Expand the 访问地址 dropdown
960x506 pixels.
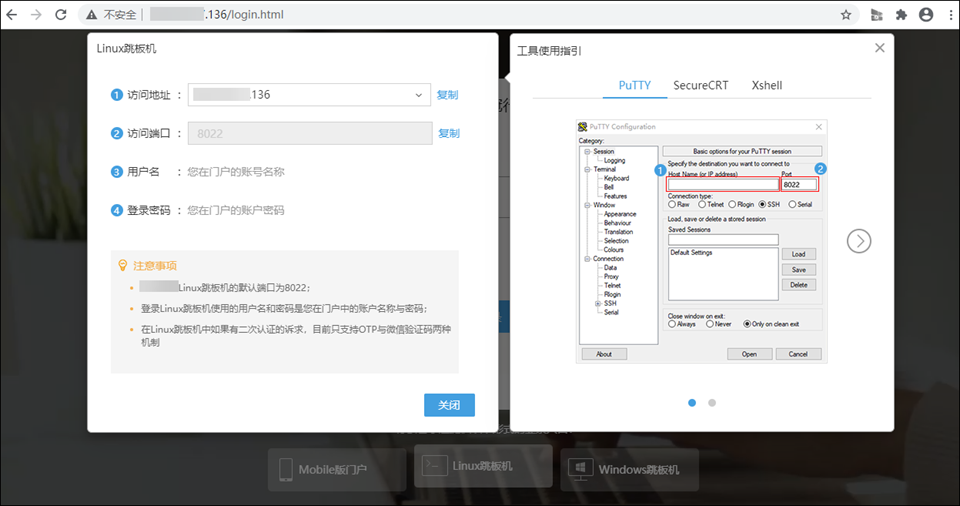coord(419,95)
